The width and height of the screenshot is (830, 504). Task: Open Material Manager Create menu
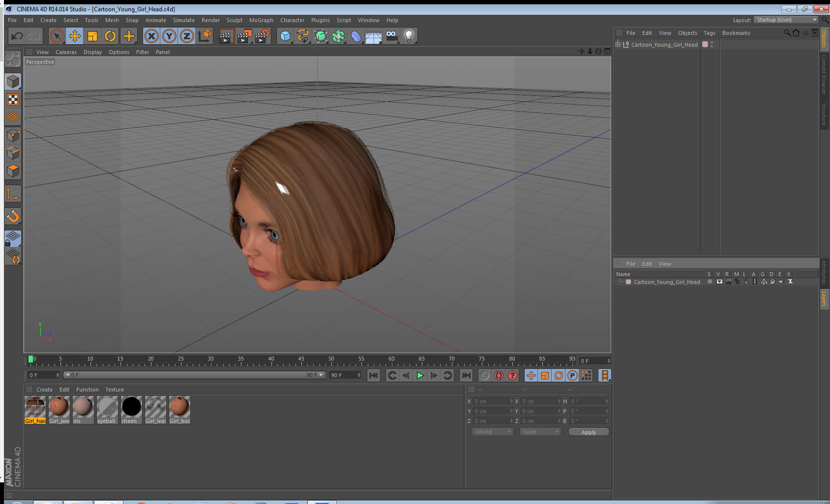coord(44,390)
